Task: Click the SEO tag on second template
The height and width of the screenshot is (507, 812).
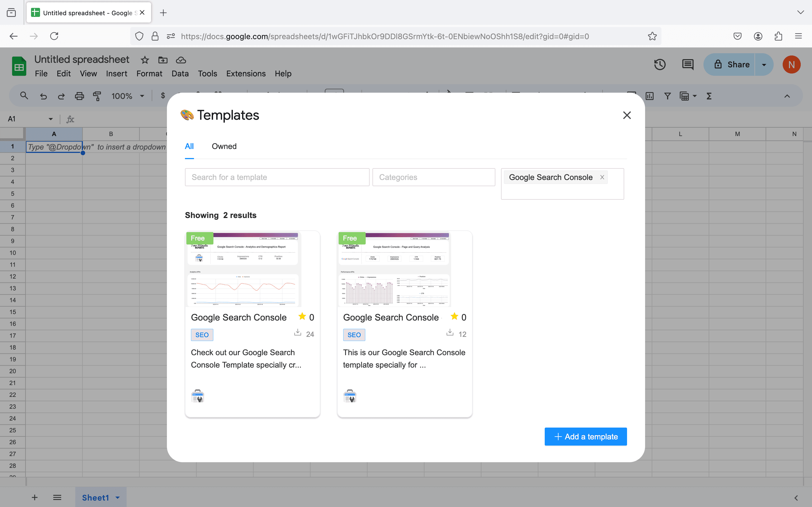Action: (354, 335)
